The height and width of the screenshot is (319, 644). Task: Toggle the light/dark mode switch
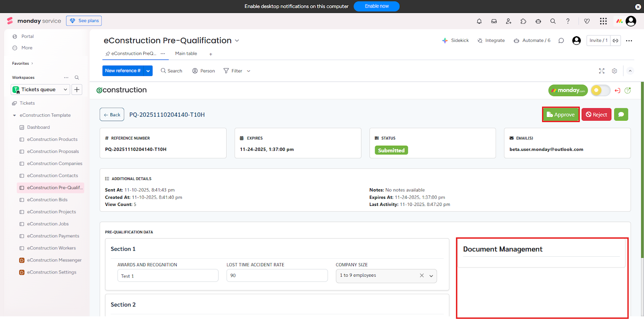coord(600,91)
